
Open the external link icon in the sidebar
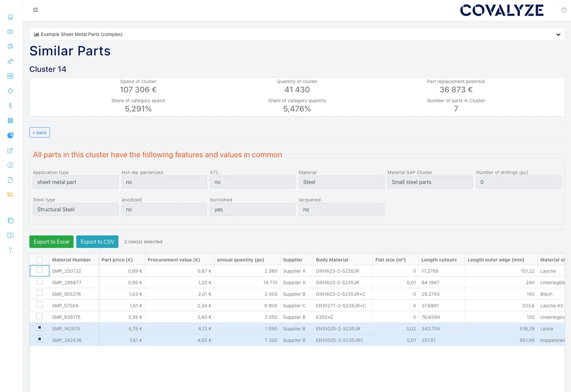[10, 151]
